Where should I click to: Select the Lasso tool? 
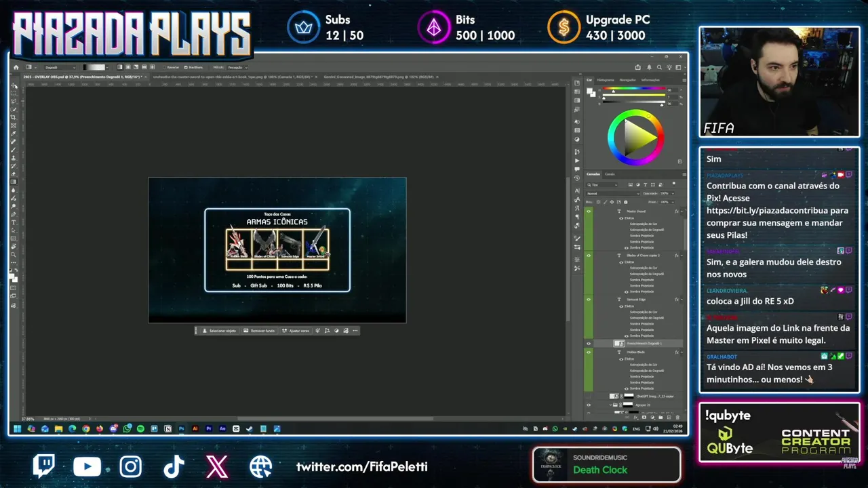tap(14, 102)
